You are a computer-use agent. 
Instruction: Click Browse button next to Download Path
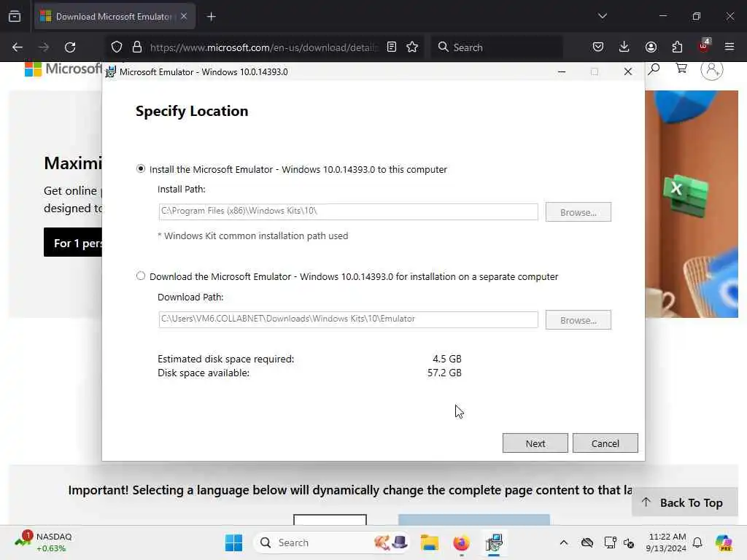(578, 320)
